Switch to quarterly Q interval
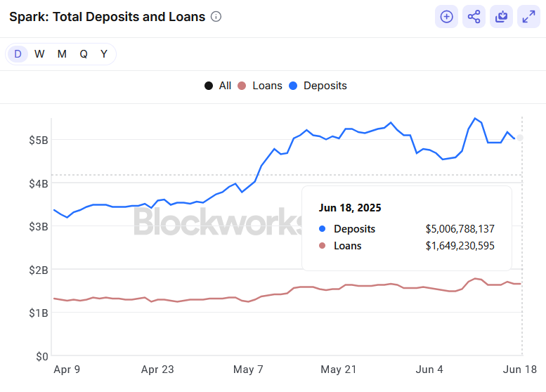This screenshot has width=546, height=392. (84, 54)
